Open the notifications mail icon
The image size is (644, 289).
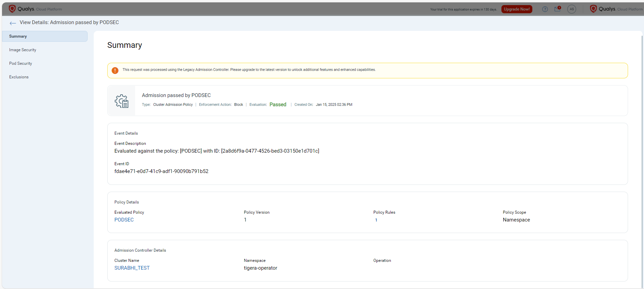557,9
